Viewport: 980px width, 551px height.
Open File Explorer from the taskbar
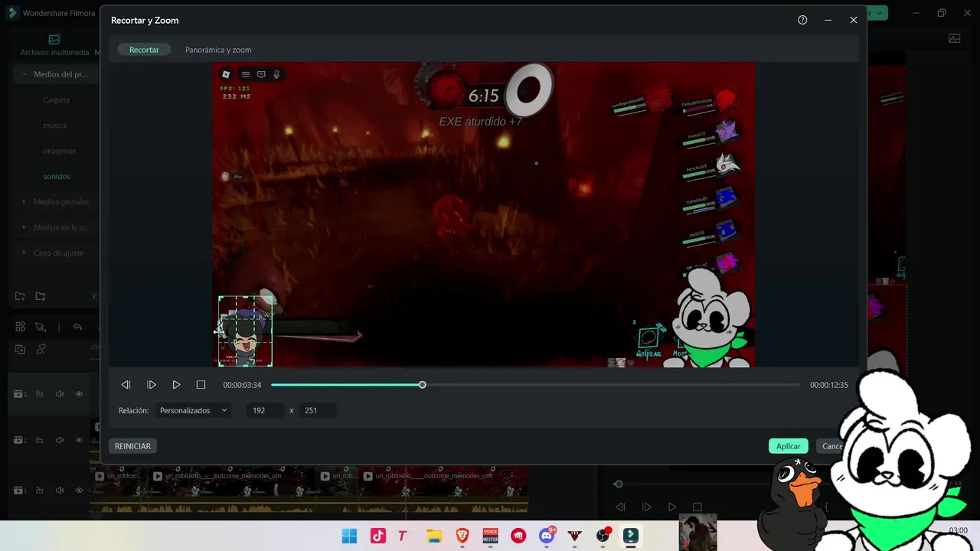coord(434,536)
